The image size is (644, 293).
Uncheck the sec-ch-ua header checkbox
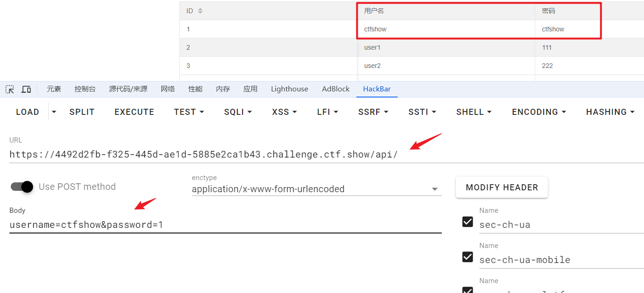coord(468,221)
